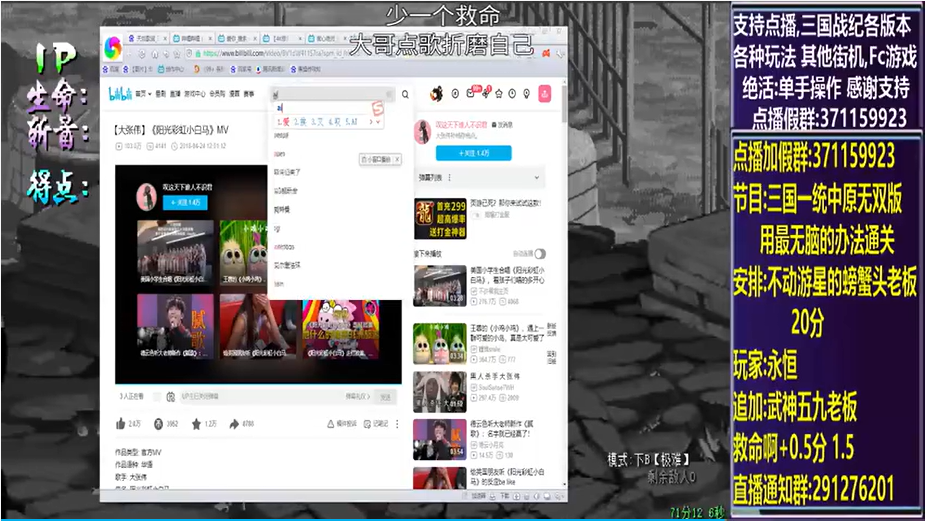925x521 pixels.
Task: Open the sidebar video 美国小学生合唱
Action: click(439, 286)
